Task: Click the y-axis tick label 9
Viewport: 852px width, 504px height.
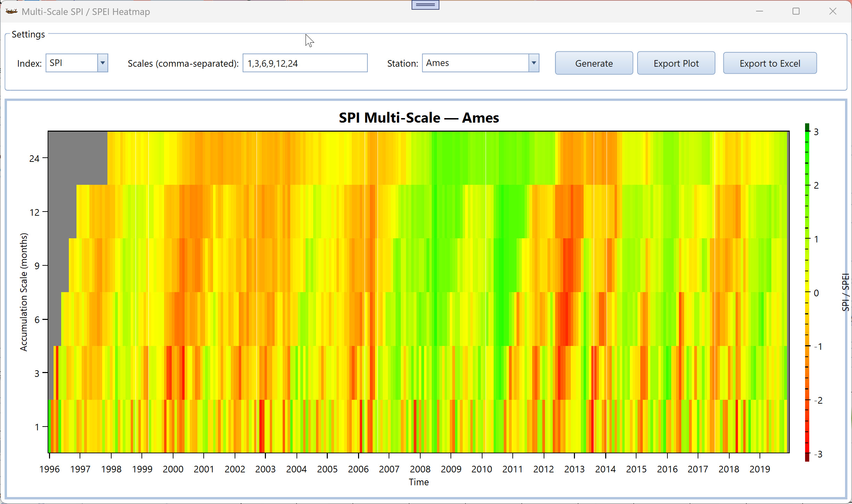Action: 37,266
